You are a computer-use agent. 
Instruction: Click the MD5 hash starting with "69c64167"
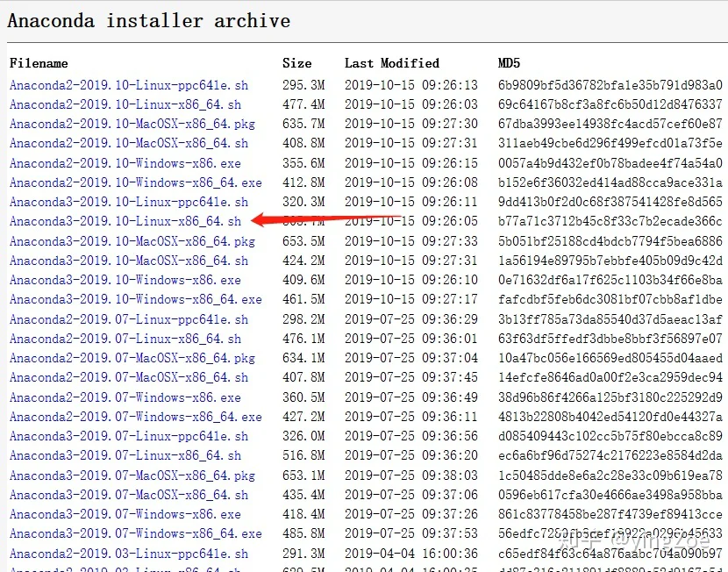[x=610, y=104]
